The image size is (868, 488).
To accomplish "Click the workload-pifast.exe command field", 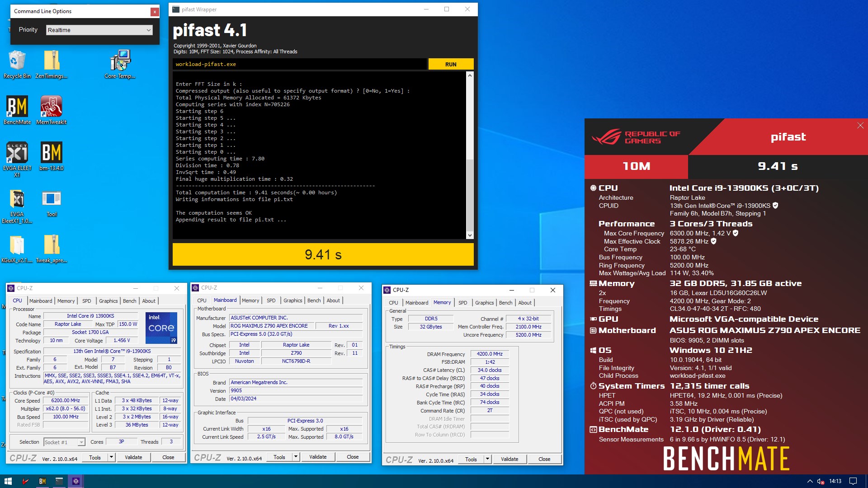I will click(x=299, y=64).
